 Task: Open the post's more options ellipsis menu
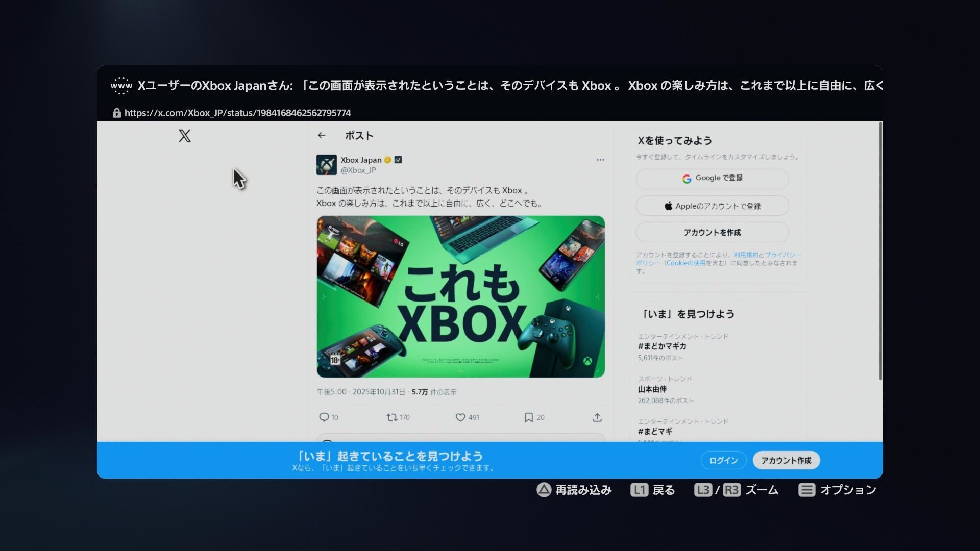[600, 160]
